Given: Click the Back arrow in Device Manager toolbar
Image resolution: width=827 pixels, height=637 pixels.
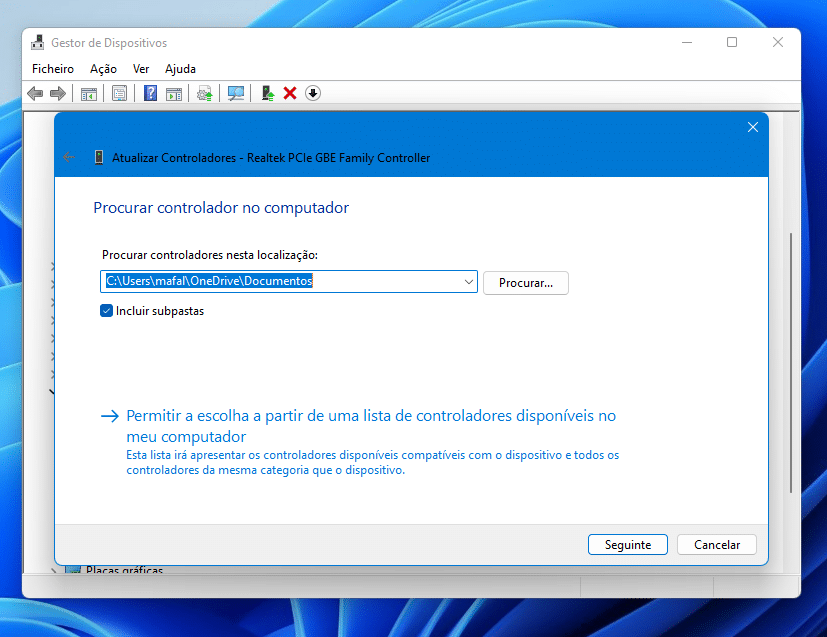Looking at the screenshot, I should point(35,94).
